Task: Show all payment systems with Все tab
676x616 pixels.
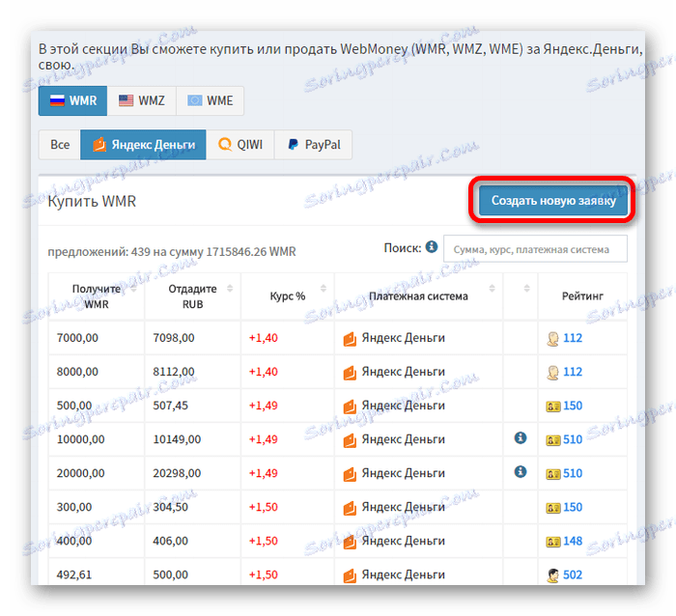Action: 60,145
